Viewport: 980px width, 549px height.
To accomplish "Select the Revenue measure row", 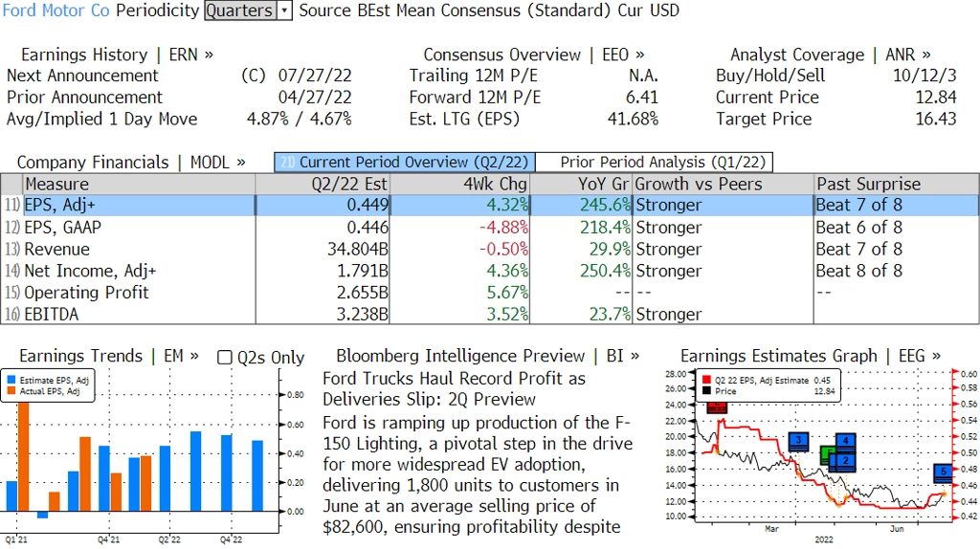I will 489,250.
